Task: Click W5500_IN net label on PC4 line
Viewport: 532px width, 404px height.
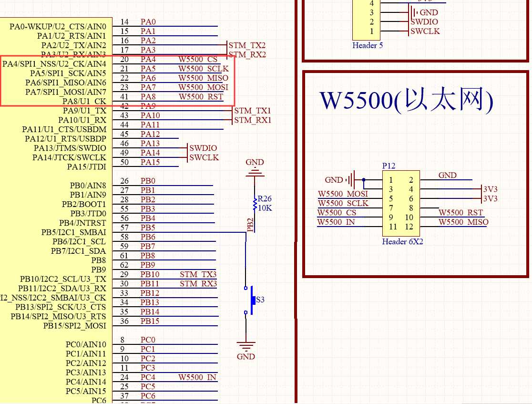Action: [x=197, y=377]
